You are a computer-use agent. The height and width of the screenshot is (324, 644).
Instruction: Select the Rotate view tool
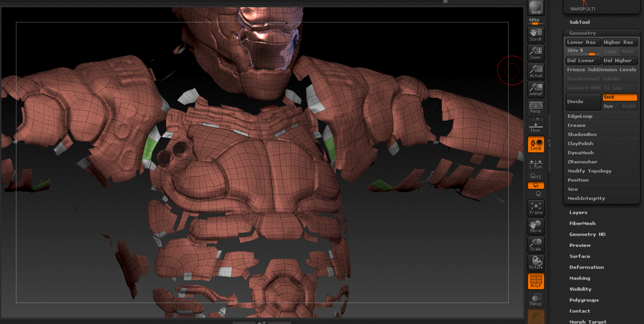click(536, 262)
